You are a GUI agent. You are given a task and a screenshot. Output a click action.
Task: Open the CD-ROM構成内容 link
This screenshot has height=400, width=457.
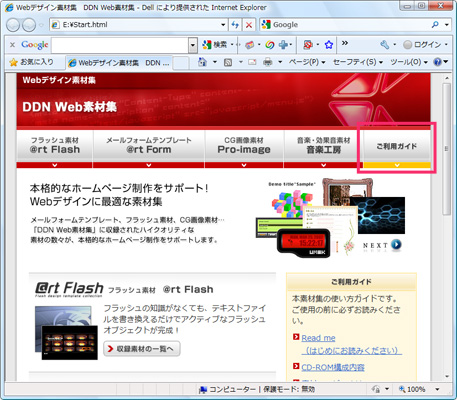coord(333,367)
